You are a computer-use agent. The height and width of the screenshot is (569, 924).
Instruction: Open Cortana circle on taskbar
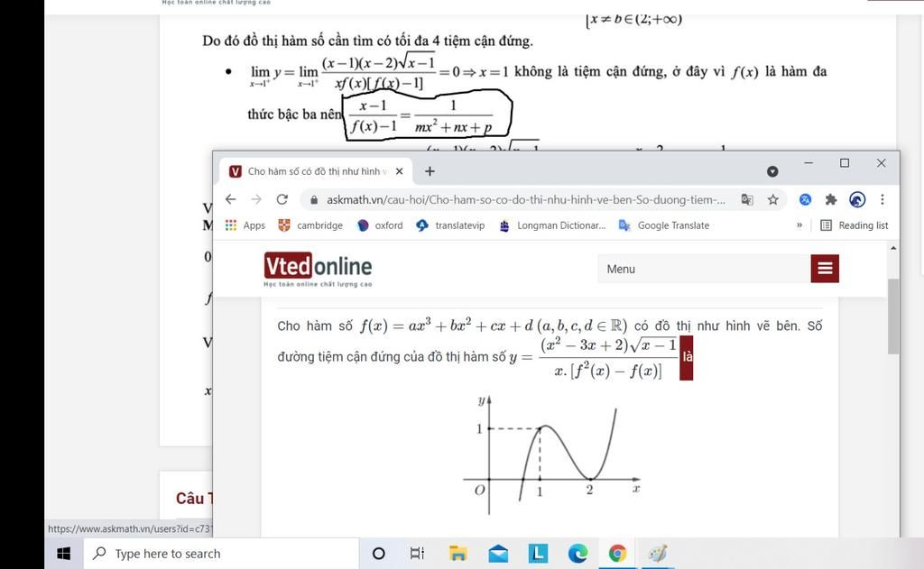(379, 553)
